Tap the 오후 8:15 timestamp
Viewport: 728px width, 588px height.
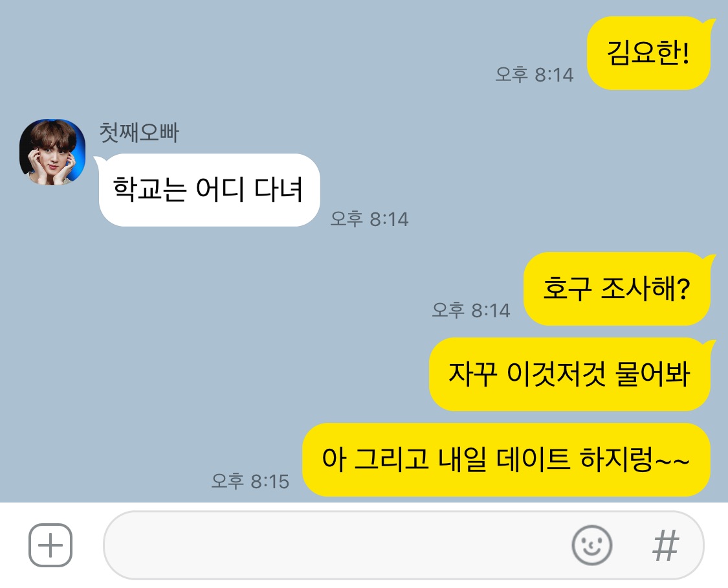[250, 481]
